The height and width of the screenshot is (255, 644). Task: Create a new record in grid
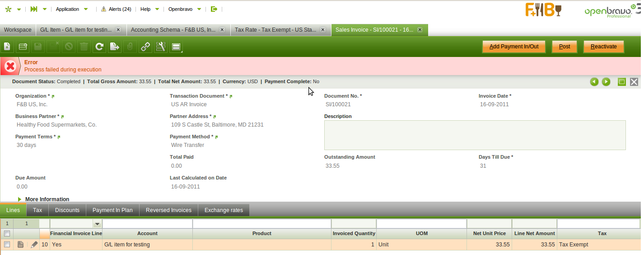[23, 47]
